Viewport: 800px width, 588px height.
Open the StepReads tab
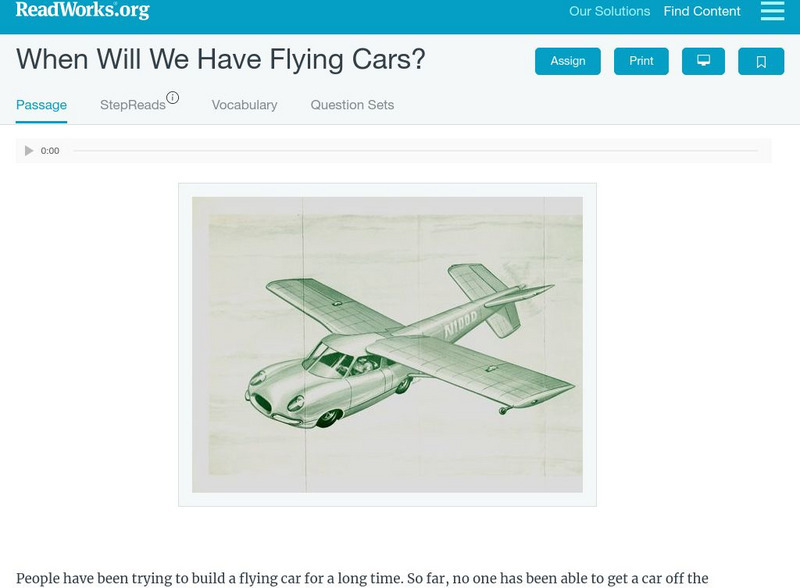(x=133, y=105)
